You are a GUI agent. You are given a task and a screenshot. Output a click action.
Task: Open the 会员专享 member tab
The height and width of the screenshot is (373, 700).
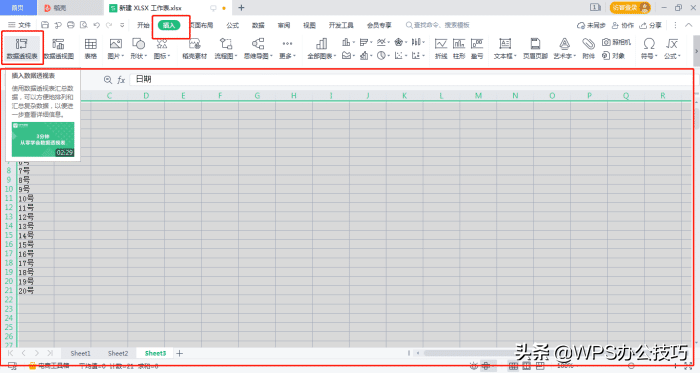click(379, 25)
